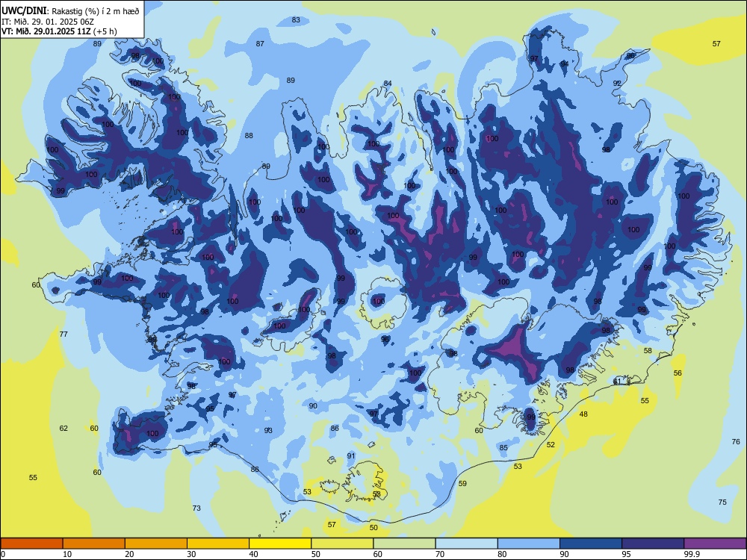Click the map value '77' offshore west
The width and height of the screenshot is (747, 560).
(x=63, y=335)
